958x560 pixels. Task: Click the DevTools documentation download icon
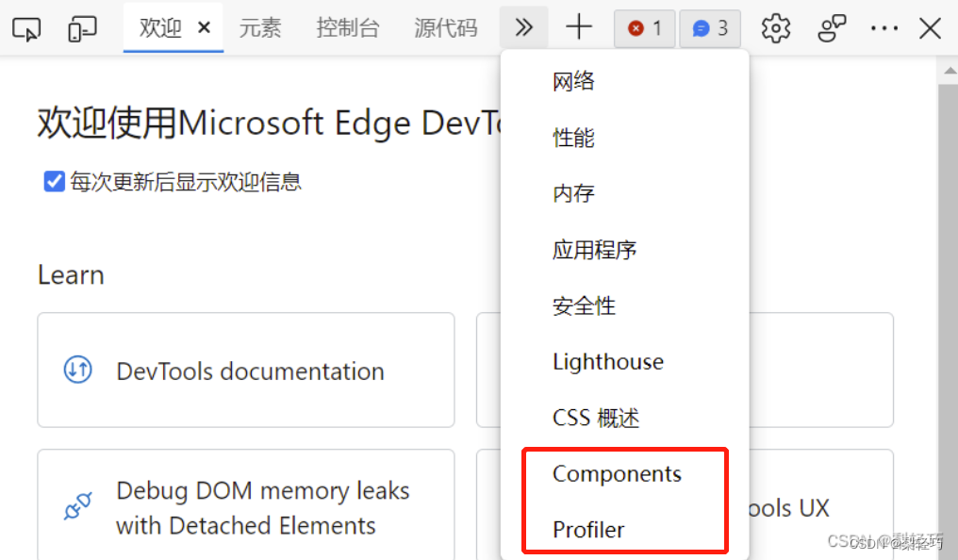point(76,370)
